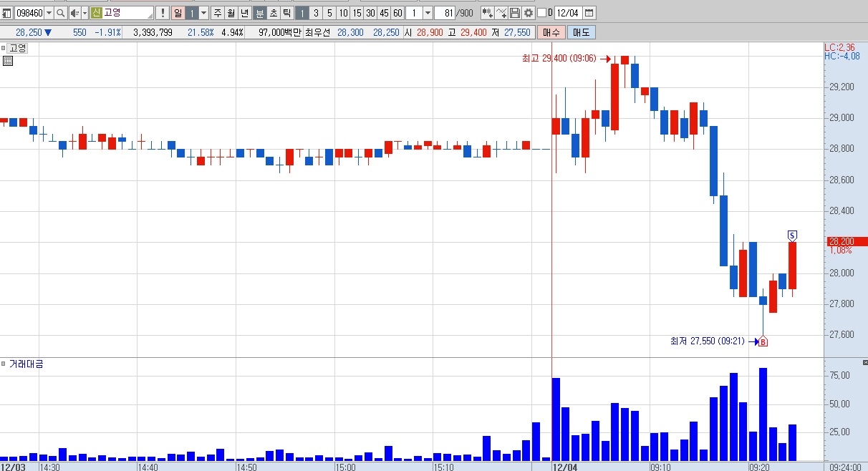Open the chart settings gear icon
The width and height of the screenshot is (868, 471).
tap(528, 13)
